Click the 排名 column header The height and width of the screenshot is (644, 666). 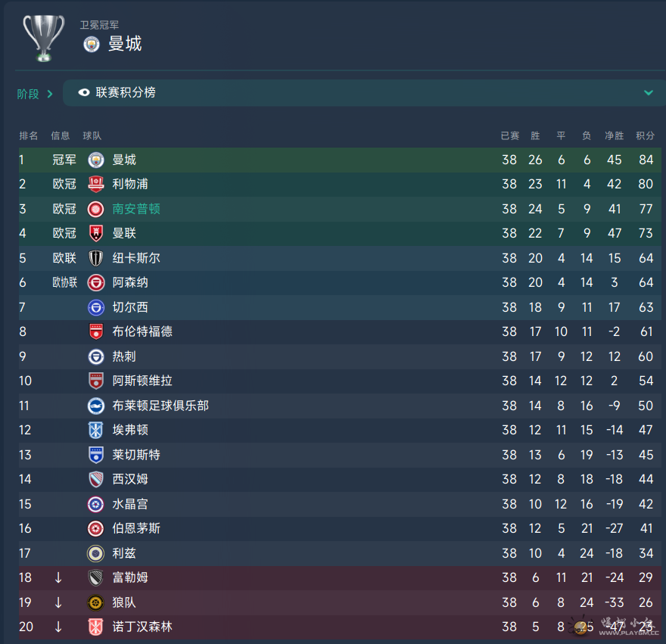pyautogui.click(x=29, y=135)
